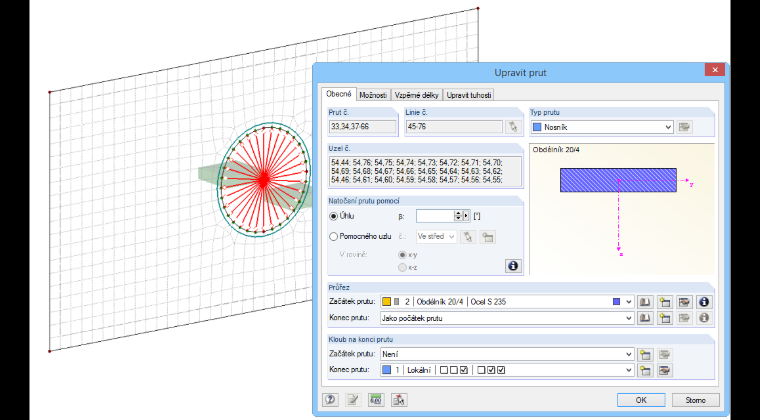Create new cross-section for Průřez Začátek prutu

(665, 302)
